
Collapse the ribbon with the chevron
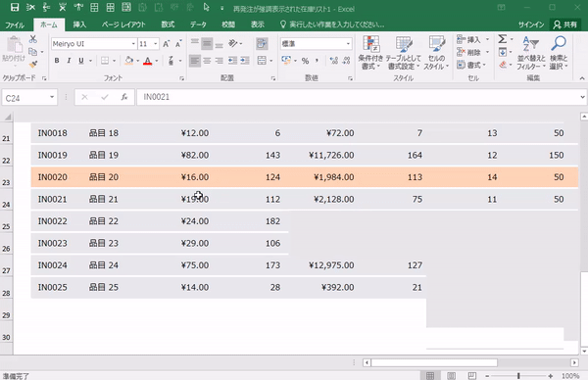(582, 78)
